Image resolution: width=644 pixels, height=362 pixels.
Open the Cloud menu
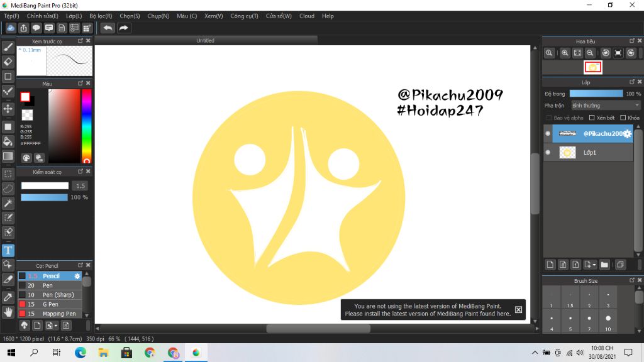(307, 16)
